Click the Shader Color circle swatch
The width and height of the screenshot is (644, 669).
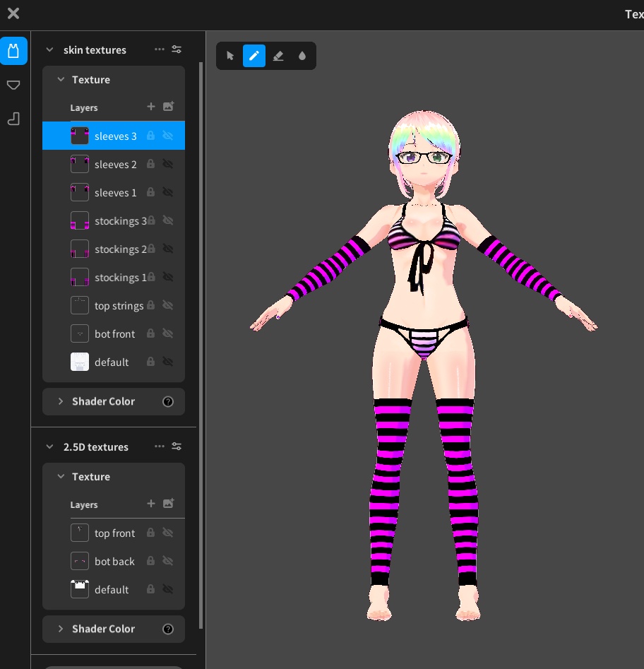(167, 401)
